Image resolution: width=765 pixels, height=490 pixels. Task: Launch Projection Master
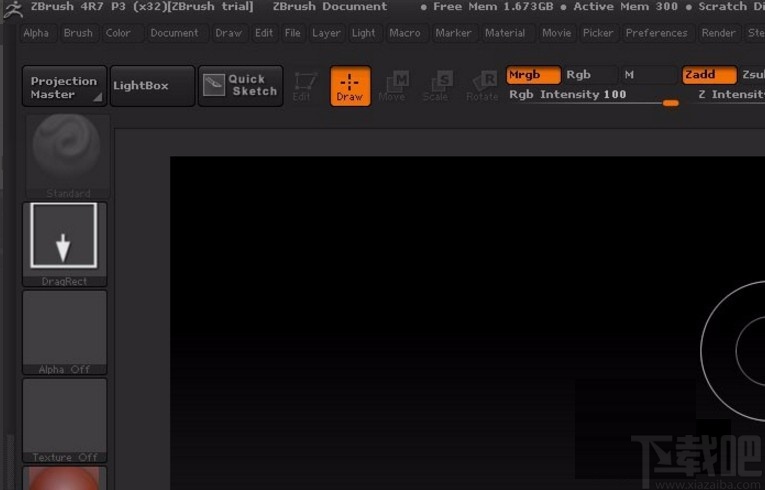click(64, 86)
